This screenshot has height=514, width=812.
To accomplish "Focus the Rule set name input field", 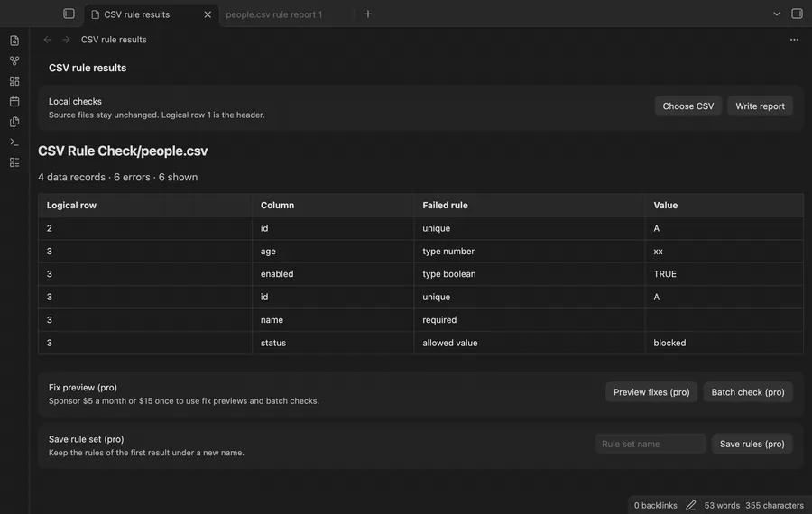I will pos(651,445).
